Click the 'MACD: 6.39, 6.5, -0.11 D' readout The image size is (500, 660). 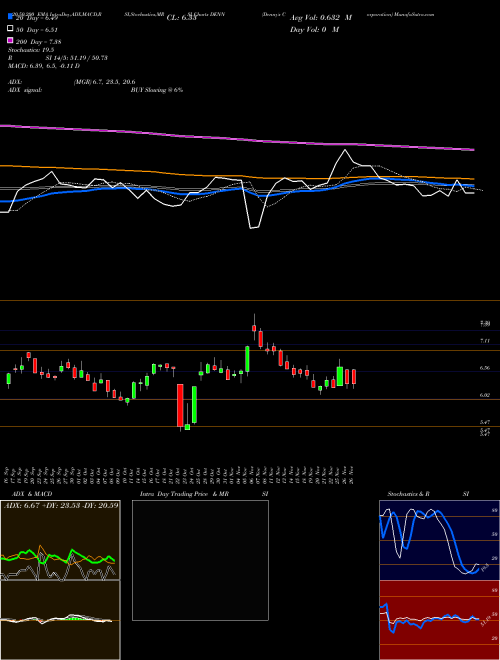click(x=44, y=66)
